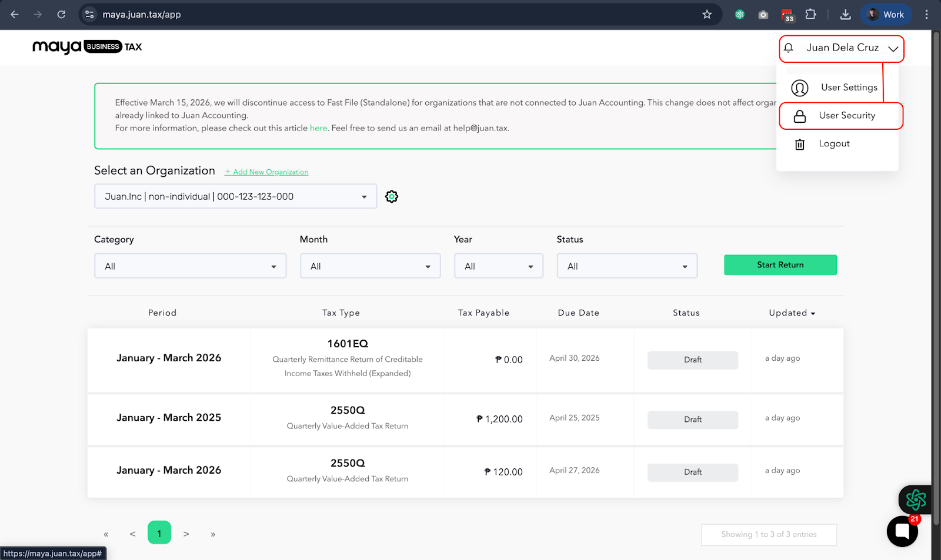Click the ₱ 1,200.00 tax payable amount
Screen dimensions: 941x560
pos(499,419)
